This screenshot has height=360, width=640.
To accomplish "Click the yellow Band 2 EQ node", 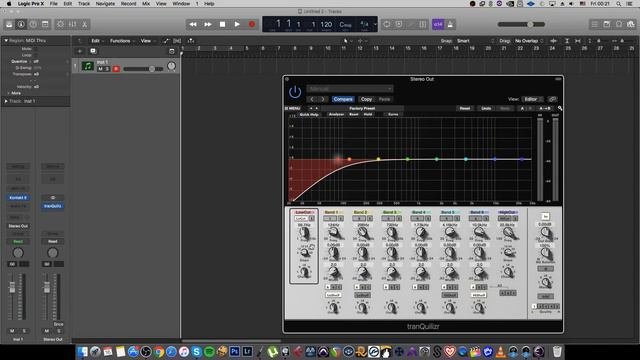I will click(378, 159).
